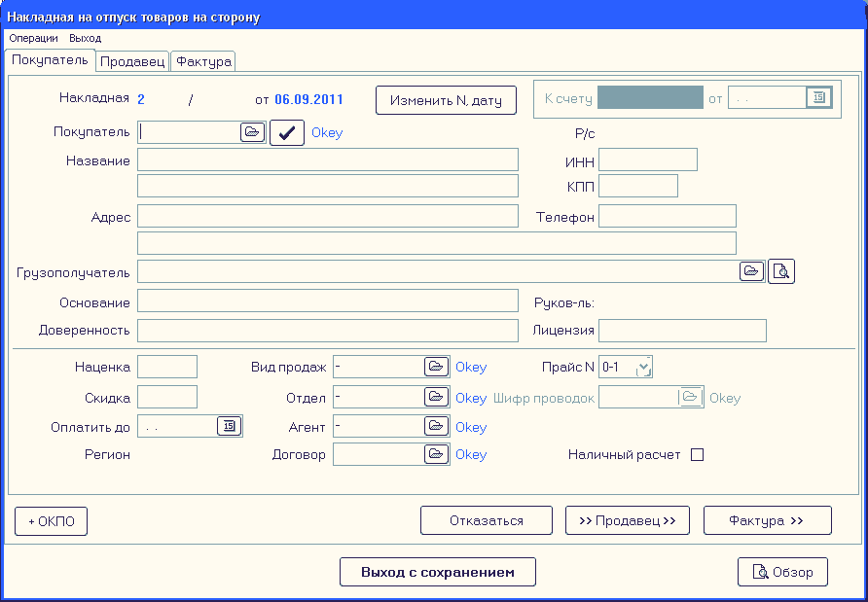The image size is (868, 602).
Task: Click the wide second address line field
Action: point(437,243)
